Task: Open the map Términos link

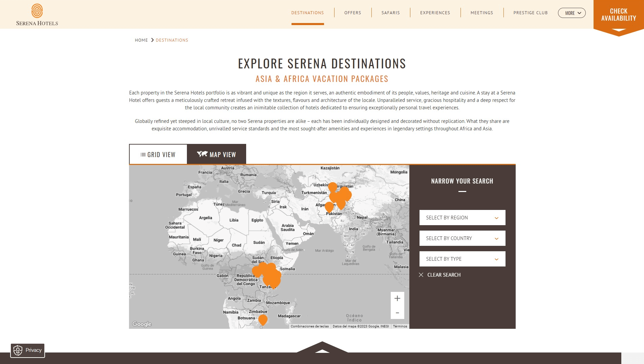Action: (x=400, y=326)
